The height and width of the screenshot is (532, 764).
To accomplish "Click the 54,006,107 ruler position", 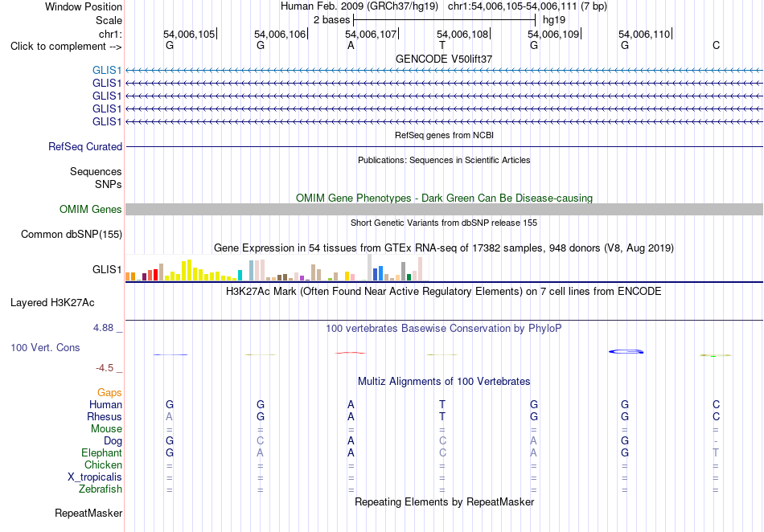I will [x=371, y=34].
